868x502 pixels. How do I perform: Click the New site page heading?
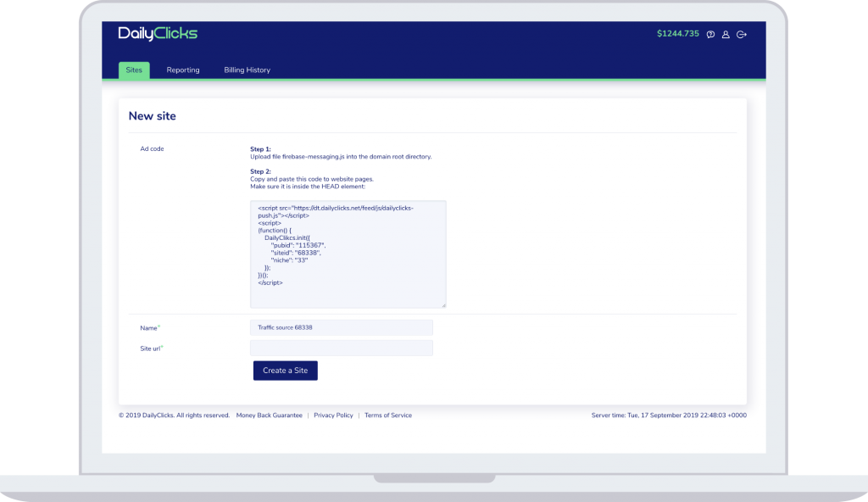[152, 115]
